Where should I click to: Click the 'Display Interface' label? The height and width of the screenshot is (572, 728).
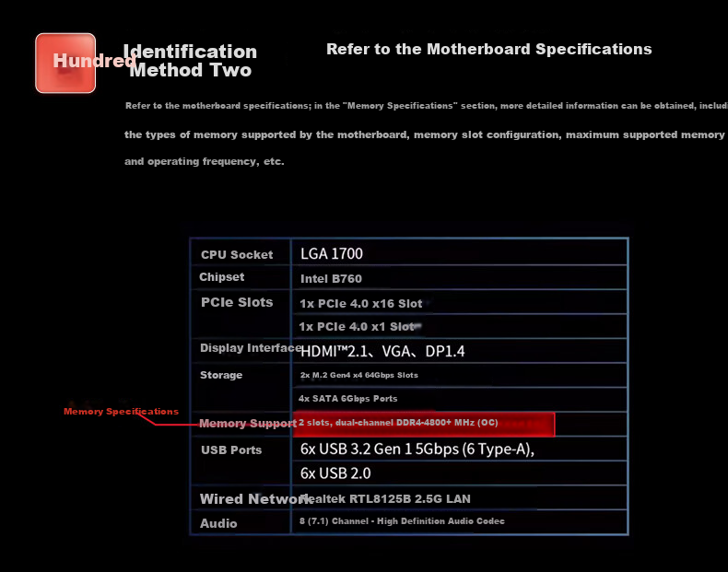(251, 348)
